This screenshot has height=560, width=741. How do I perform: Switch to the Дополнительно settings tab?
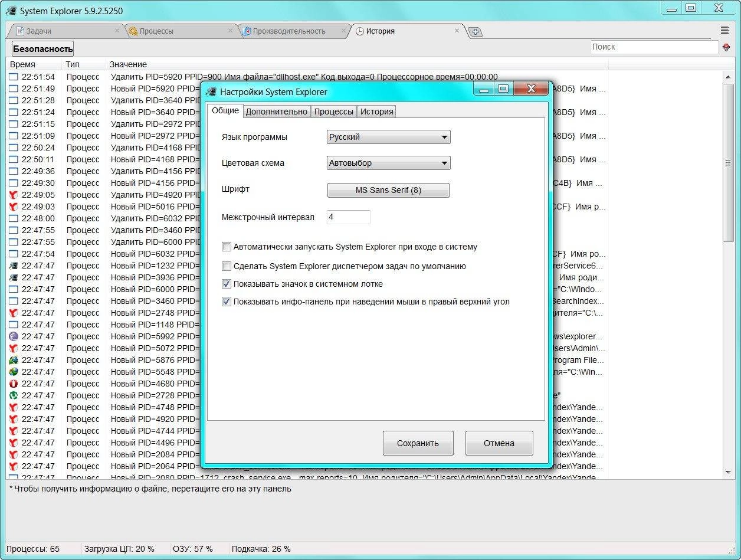pos(277,112)
